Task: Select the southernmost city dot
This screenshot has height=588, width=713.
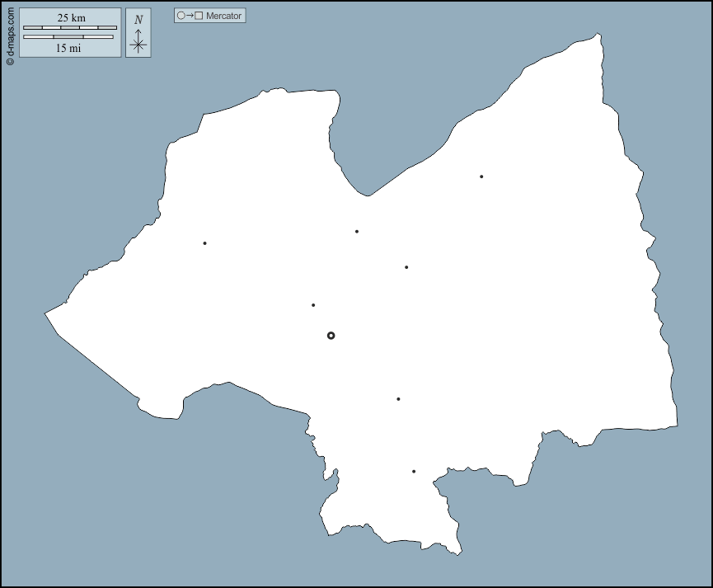Action: coord(414,472)
